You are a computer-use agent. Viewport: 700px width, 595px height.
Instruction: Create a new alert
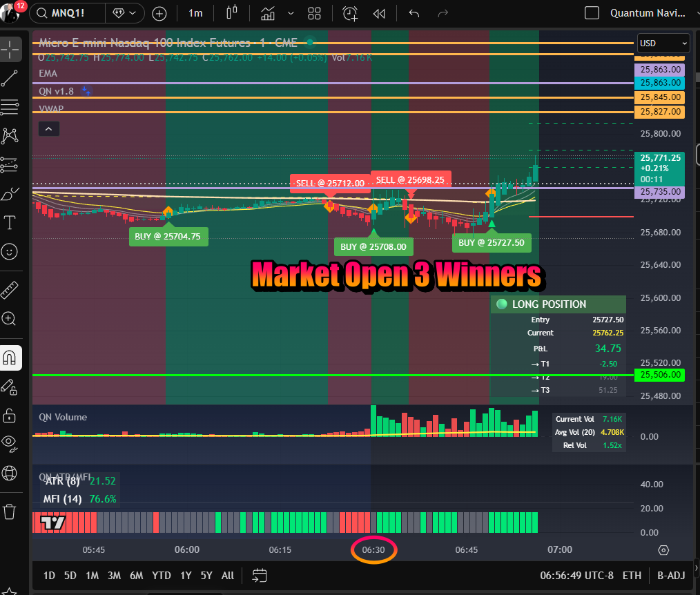(350, 13)
